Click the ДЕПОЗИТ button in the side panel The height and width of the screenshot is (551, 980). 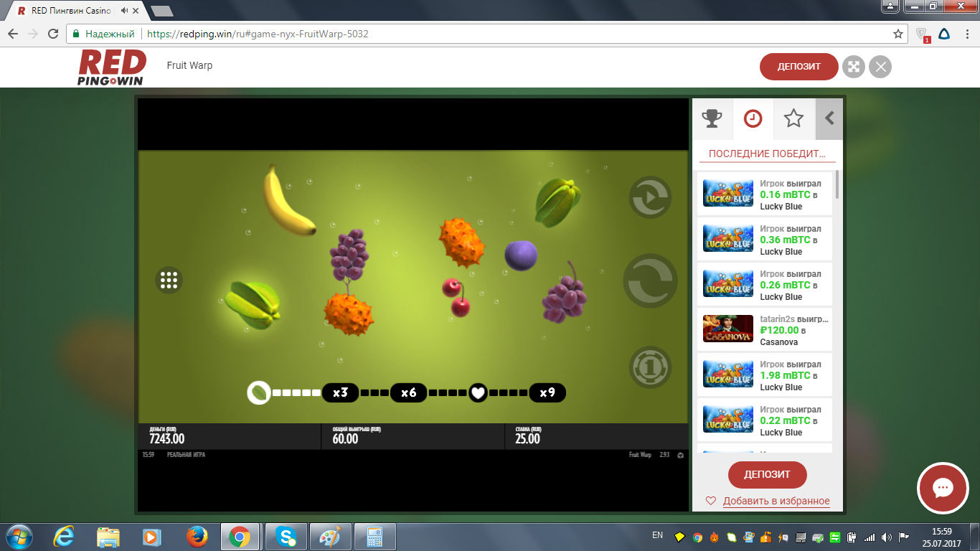click(767, 474)
